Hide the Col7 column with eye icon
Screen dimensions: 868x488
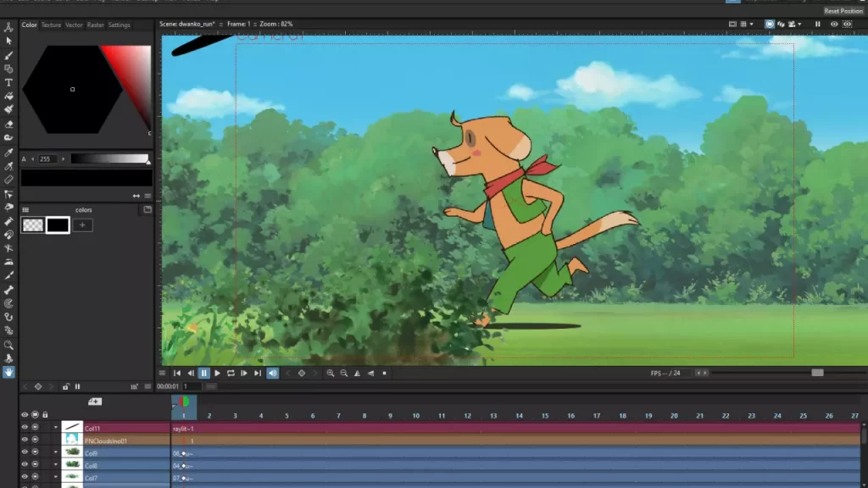25,477
